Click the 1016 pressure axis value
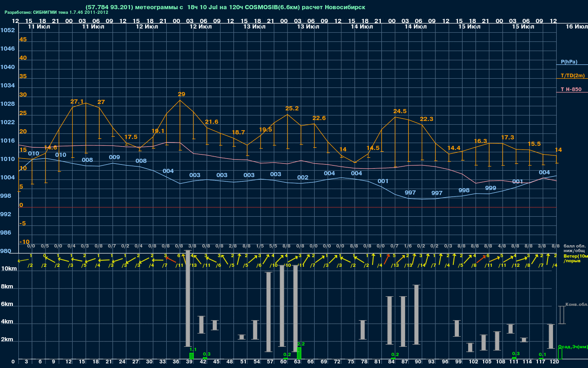588x368 pixels. (7, 141)
